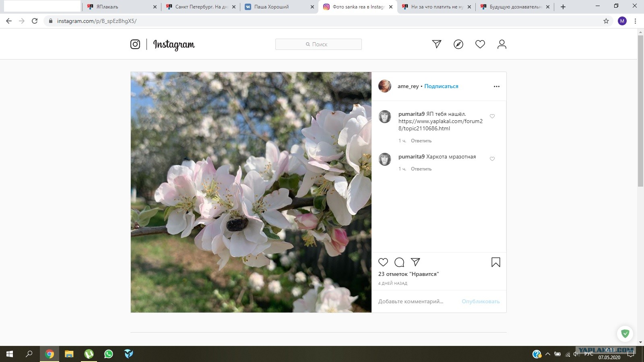This screenshot has height=362, width=644.
Task: Go back in browser history
Action: (9, 21)
